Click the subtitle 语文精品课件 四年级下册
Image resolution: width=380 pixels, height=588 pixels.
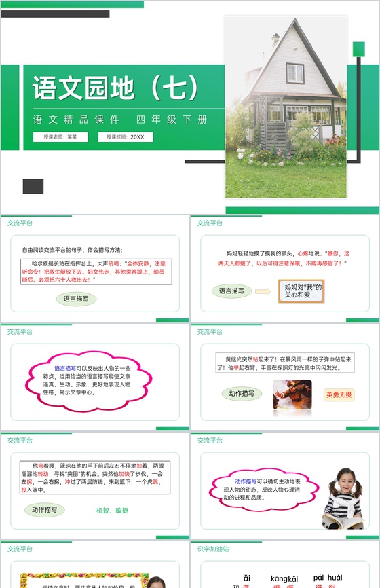coord(120,120)
